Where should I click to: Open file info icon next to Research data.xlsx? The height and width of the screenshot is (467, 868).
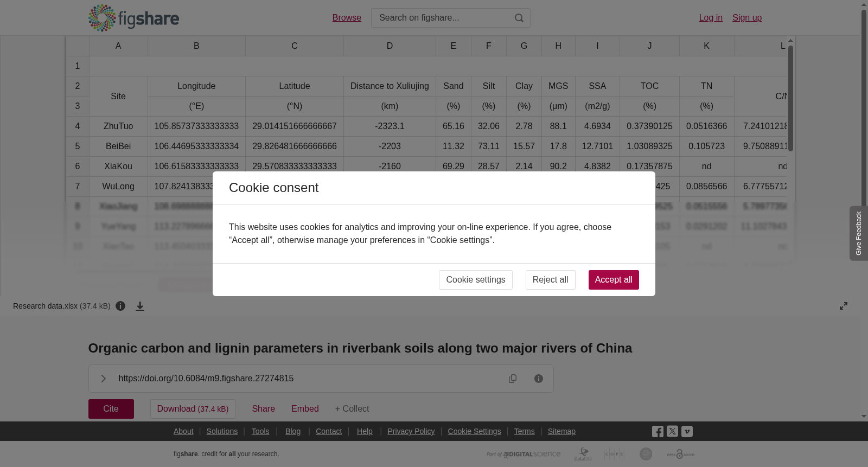(120, 306)
